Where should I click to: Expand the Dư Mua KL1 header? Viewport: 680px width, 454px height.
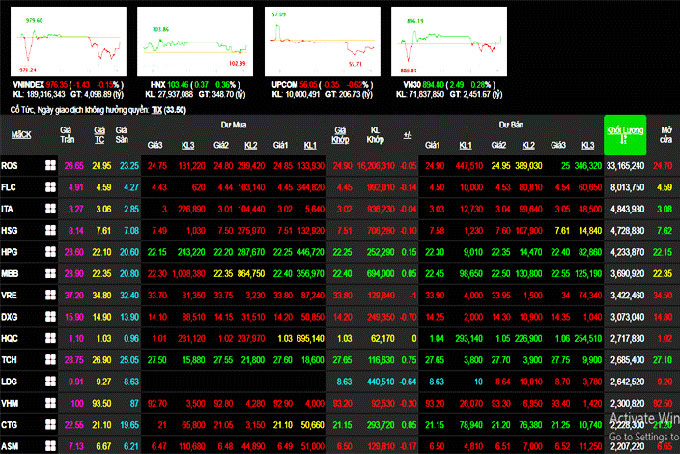pyautogui.click(x=309, y=144)
